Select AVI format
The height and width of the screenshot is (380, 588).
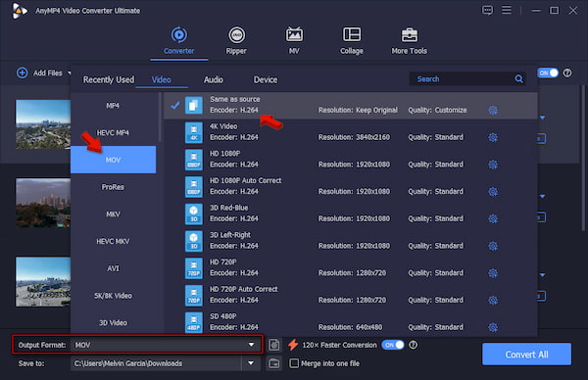point(113,268)
